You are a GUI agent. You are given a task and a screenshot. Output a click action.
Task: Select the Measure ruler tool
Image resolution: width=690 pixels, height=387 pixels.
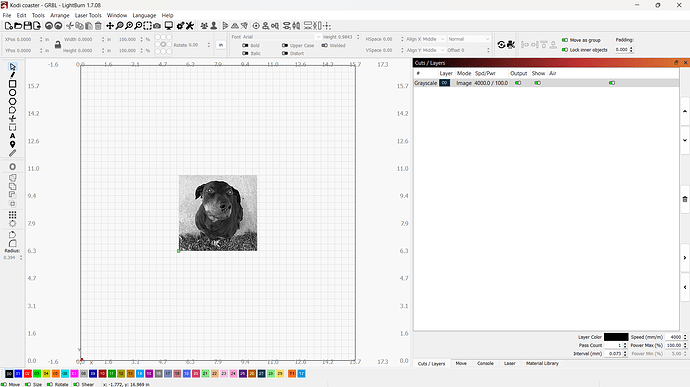[x=12, y=153]
